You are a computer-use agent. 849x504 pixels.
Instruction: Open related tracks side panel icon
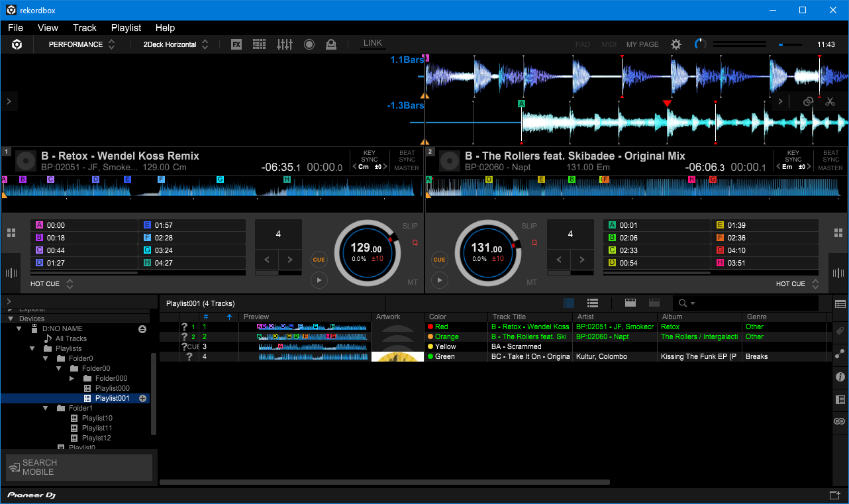click(840, 354)
